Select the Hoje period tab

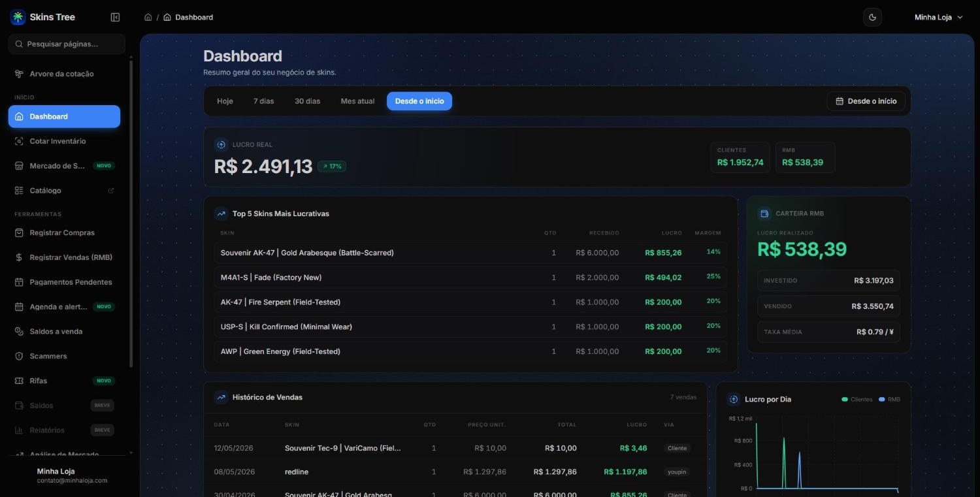(225, 101)
